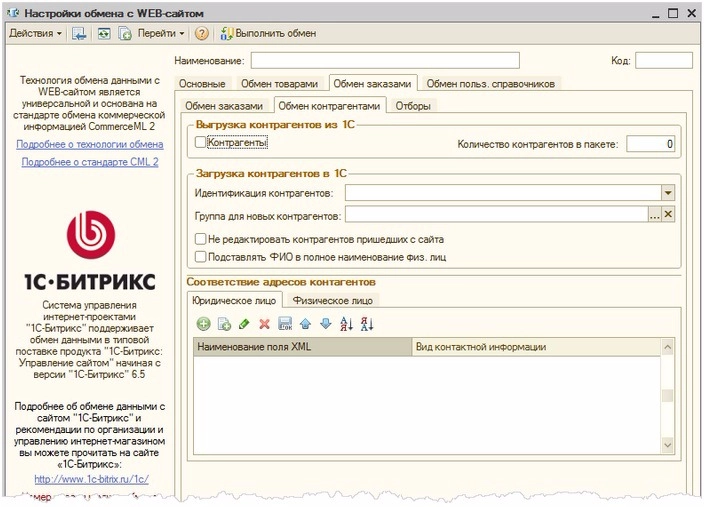
Task: Click the copy-document toolbar icon
Action: (124, 33)
